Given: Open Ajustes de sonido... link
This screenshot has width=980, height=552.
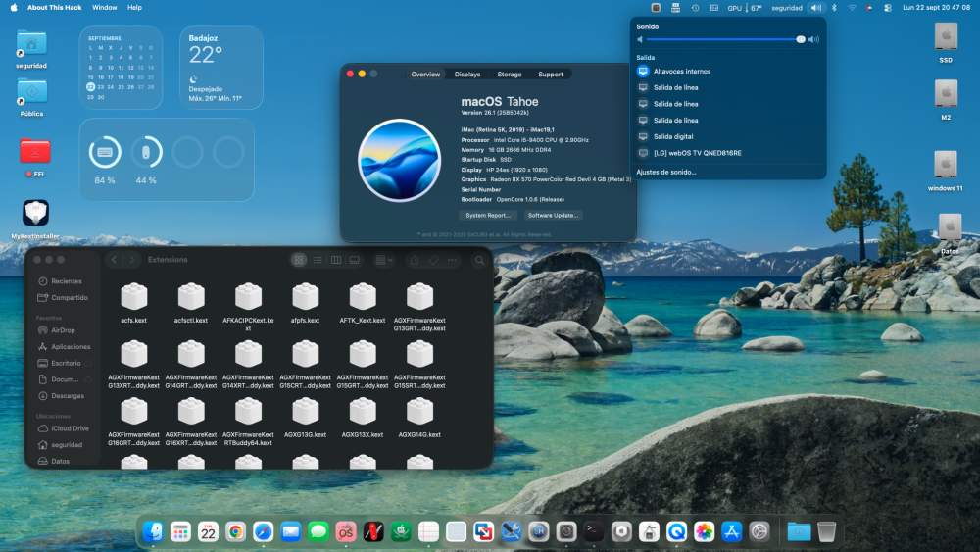Looking at the screenshot, I should (x=665, y=172).
